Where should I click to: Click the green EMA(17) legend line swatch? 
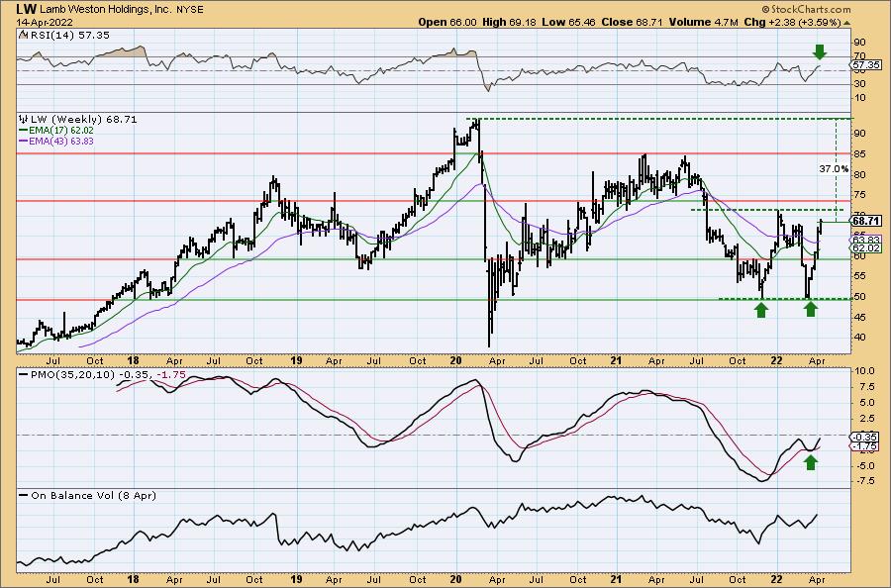[24, 130]
